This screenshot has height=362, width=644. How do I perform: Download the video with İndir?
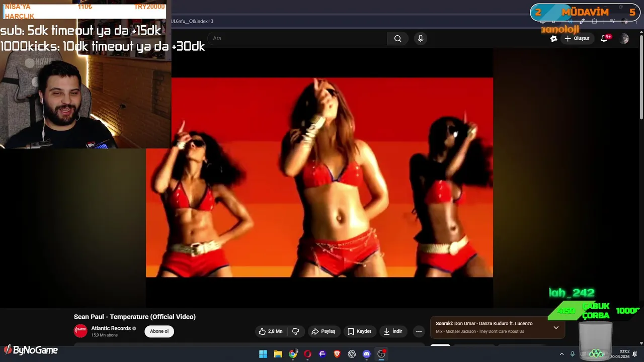pos(393,331)
